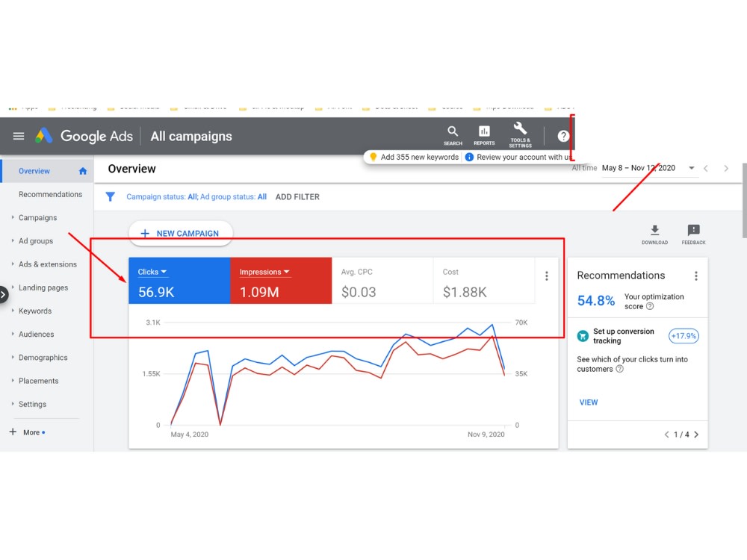This screenshot has height=560, width=747.
Task: Click the page vertical scrollbar
Action: [744, 200]
